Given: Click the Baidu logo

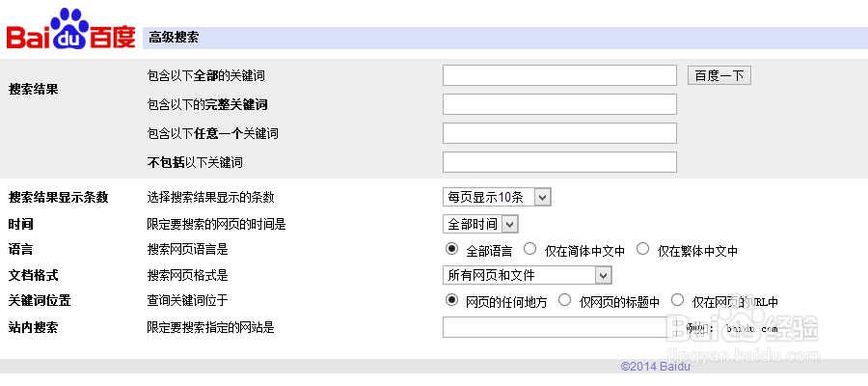Looking at the screenshot, I should (70, 30).
